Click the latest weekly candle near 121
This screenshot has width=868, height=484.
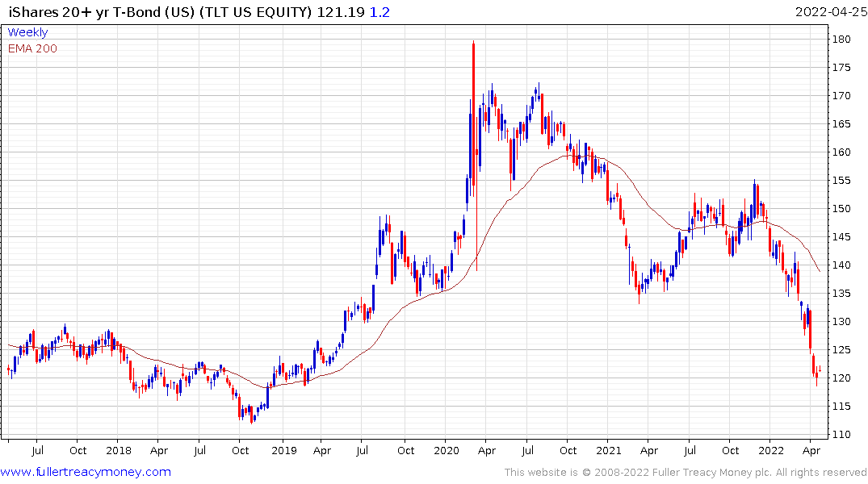(x=820, y=369)
